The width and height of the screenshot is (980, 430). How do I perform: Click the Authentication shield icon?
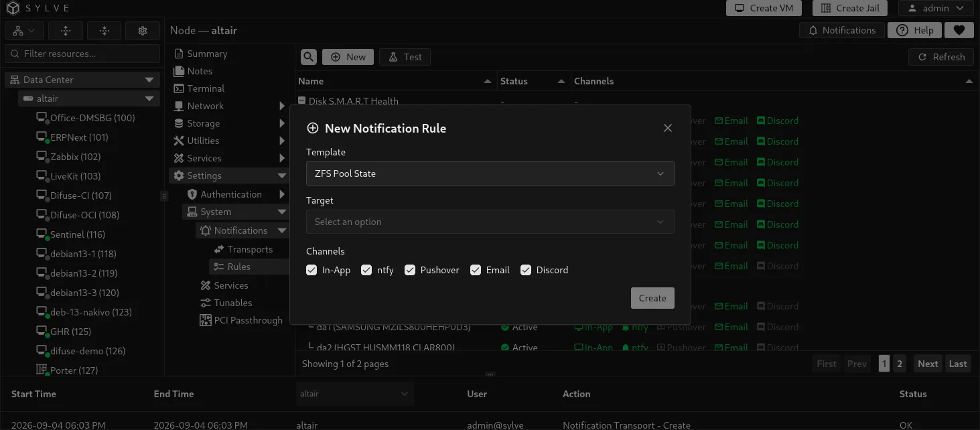pyautogui.click(x=192, y=194)
